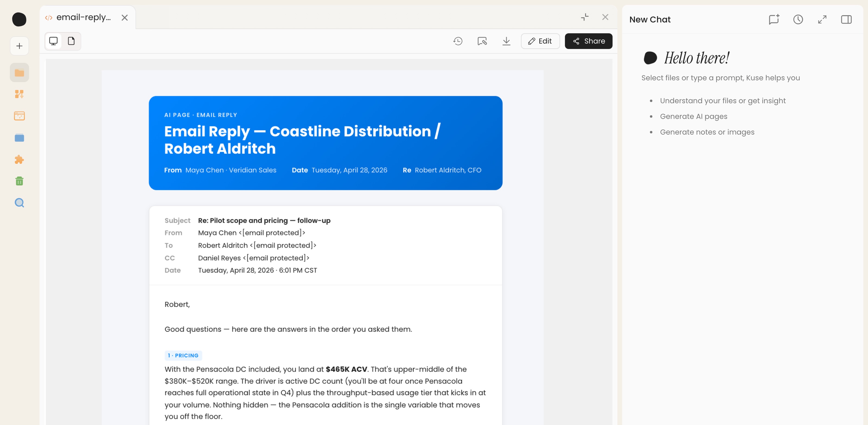This screenshot has height=425, width=868.
Task: Open the orange puzzle-piece extensions icon
Action: (19, 159)
